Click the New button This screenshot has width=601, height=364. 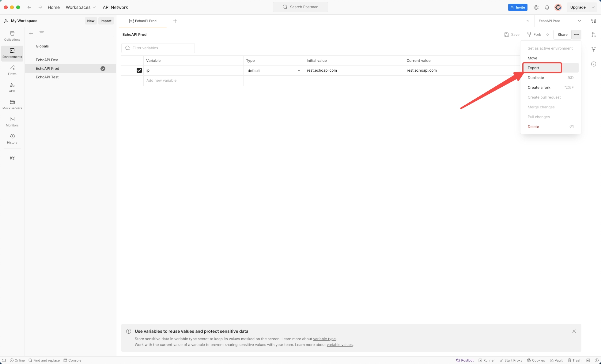tap(91, 21)
